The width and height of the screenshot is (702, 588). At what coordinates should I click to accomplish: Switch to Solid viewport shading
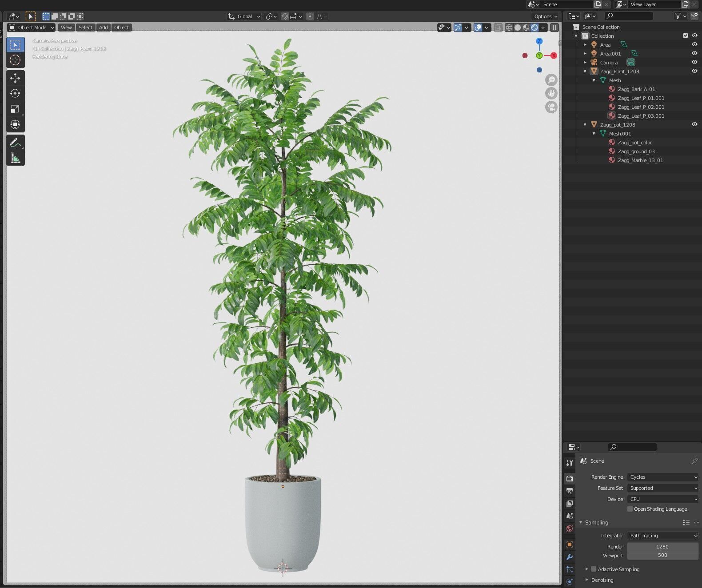click(518, 28)
